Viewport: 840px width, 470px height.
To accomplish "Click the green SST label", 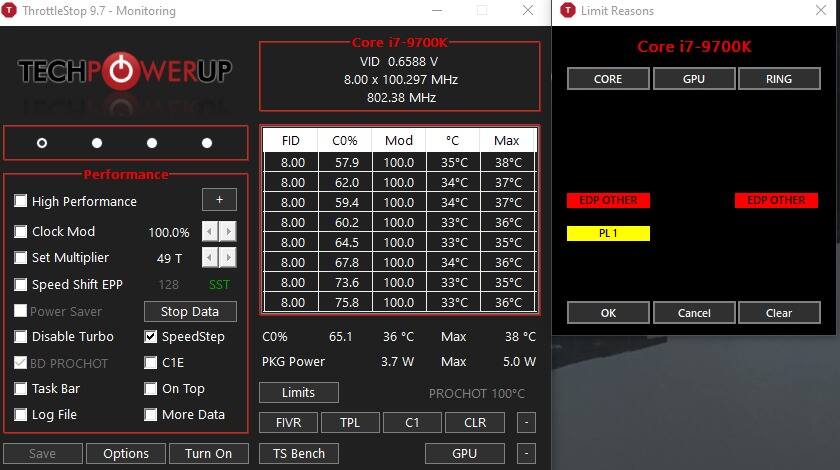I will point(219,285).
